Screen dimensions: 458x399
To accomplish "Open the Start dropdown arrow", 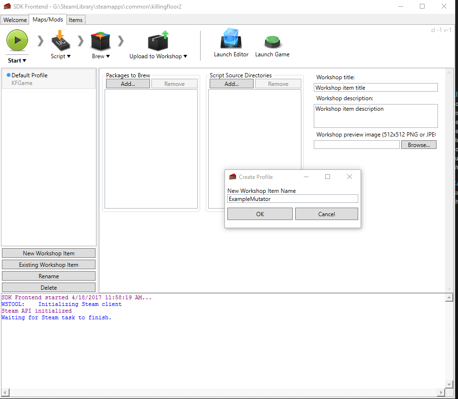I will click(x=24, y=61).
